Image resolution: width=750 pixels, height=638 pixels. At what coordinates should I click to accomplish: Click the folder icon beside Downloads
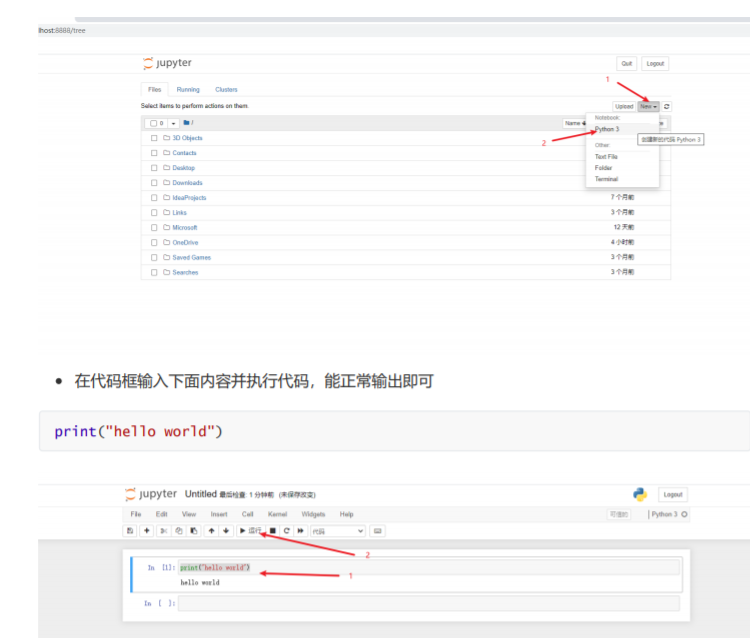(x=166, y=182)
